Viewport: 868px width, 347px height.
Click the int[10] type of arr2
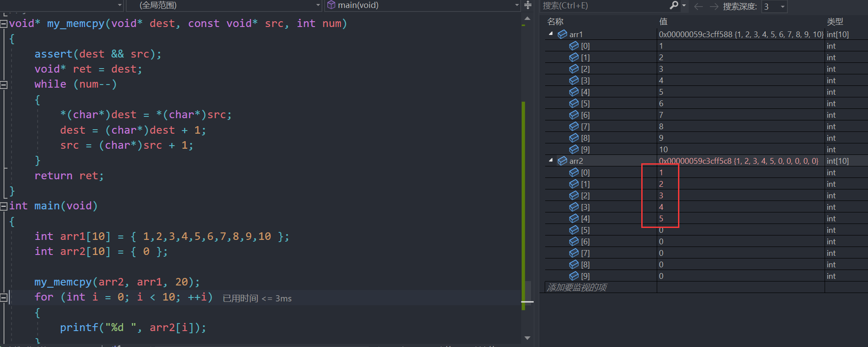(837, 161)
